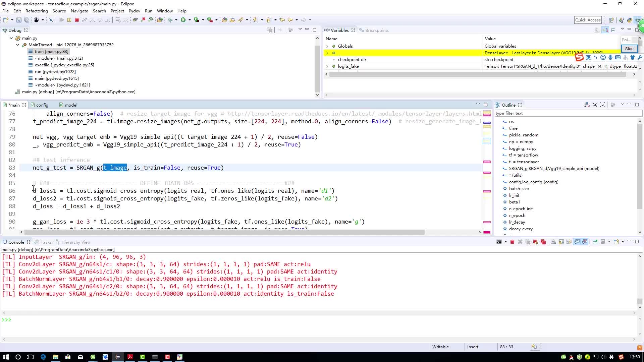Click the Skip All Breakpoints icon
The image size is (644, 362).
click(x=51, y=20)
